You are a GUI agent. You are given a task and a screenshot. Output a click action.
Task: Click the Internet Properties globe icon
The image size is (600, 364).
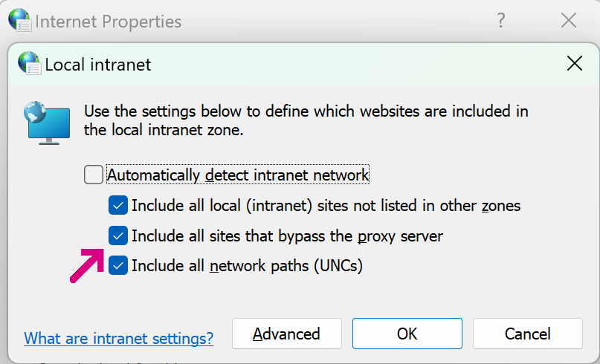[19, 20]
